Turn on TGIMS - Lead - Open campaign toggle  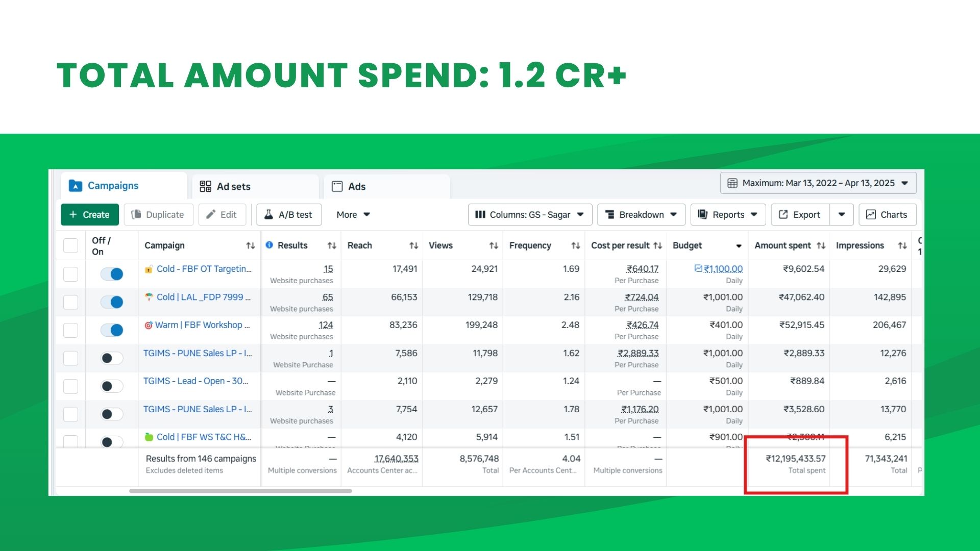click(112, 386)
